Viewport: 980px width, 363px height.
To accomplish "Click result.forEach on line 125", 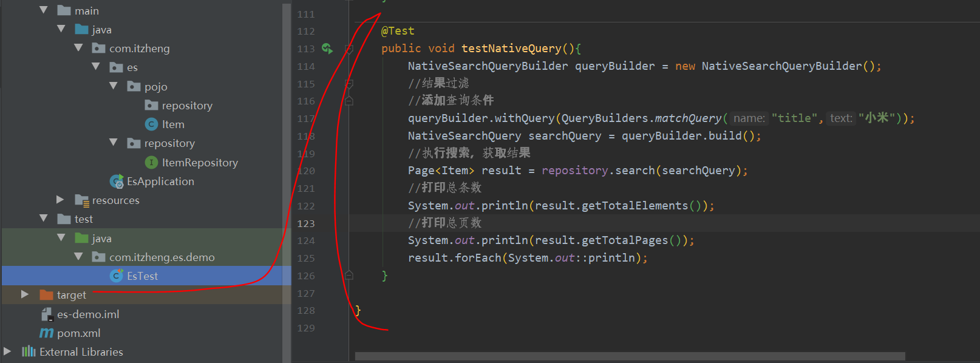I will coord(454,258).
